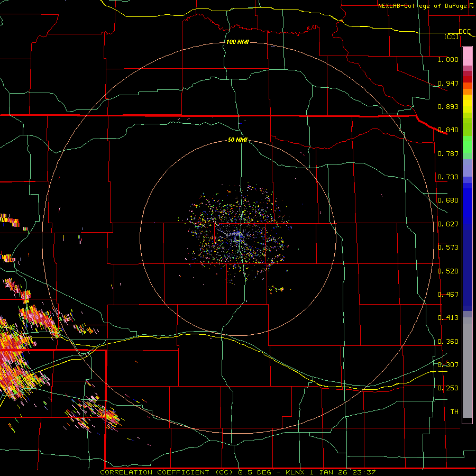Click the 0.253 color scale value
The height and width of the screenshot is (476, 476).
pyautogui.click(x=448, y=388)
